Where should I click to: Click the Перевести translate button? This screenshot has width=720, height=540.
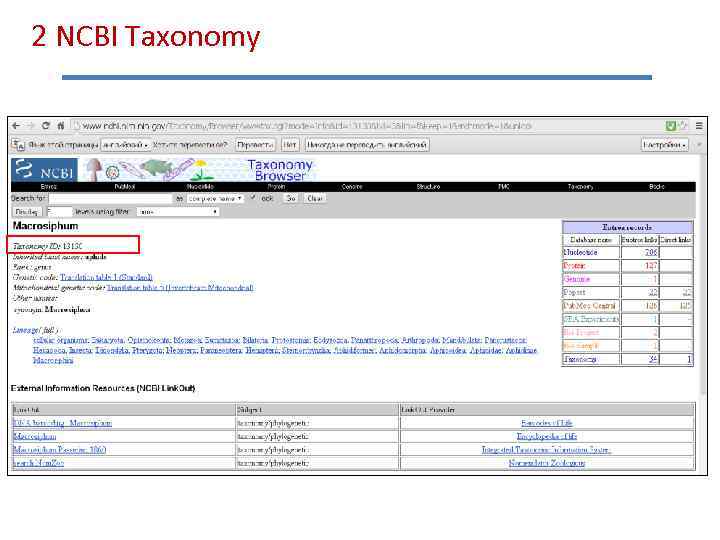(255, 145)
